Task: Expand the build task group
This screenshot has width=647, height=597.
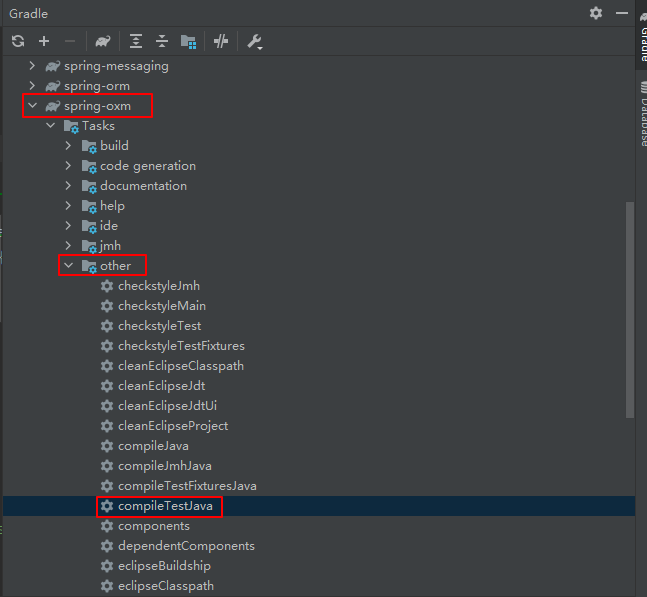Action: (68, 146)
